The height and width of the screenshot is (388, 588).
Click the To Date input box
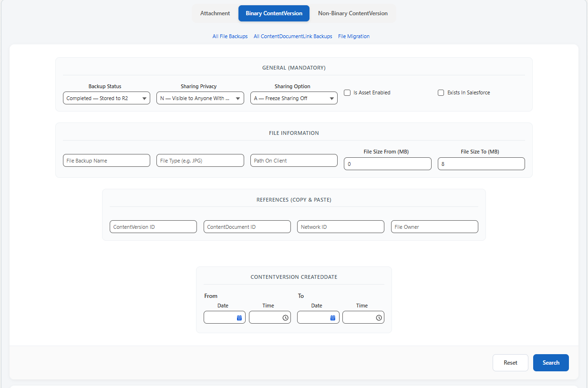pyautogui.click(x=318, y=317)
